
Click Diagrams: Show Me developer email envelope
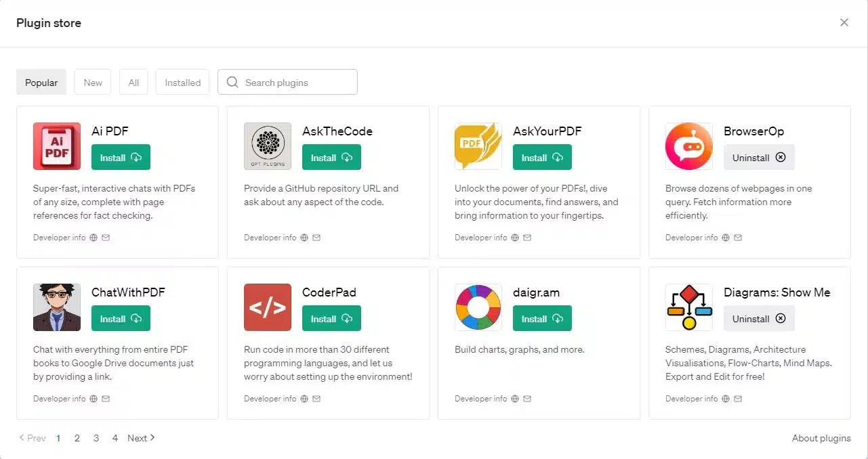tap(738, 399)
